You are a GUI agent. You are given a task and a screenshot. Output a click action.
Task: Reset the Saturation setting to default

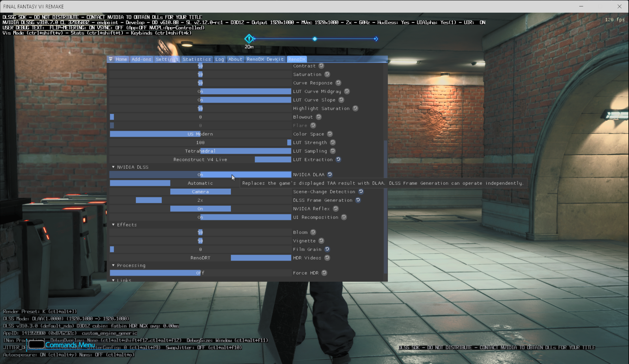pos(327,74)
